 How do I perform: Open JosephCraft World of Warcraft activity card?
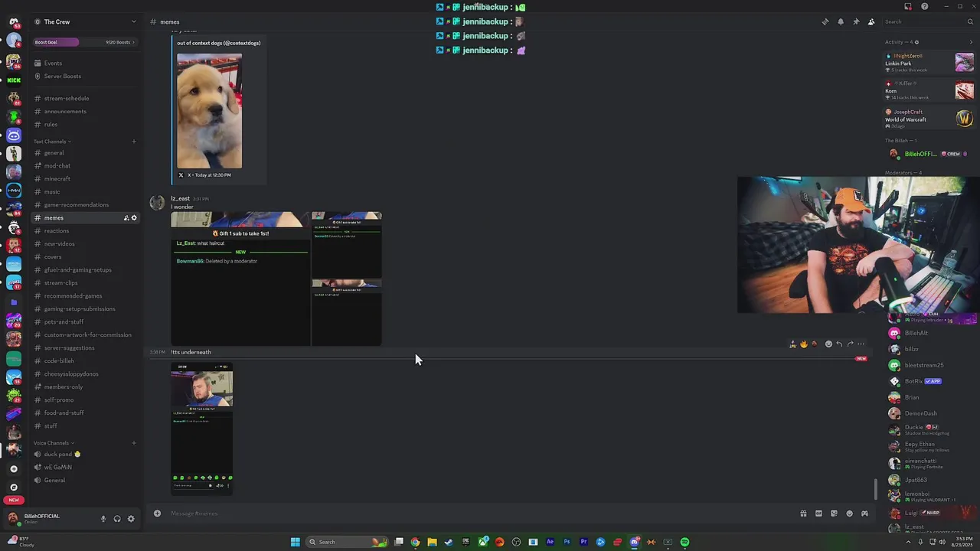tap(929, 116)
